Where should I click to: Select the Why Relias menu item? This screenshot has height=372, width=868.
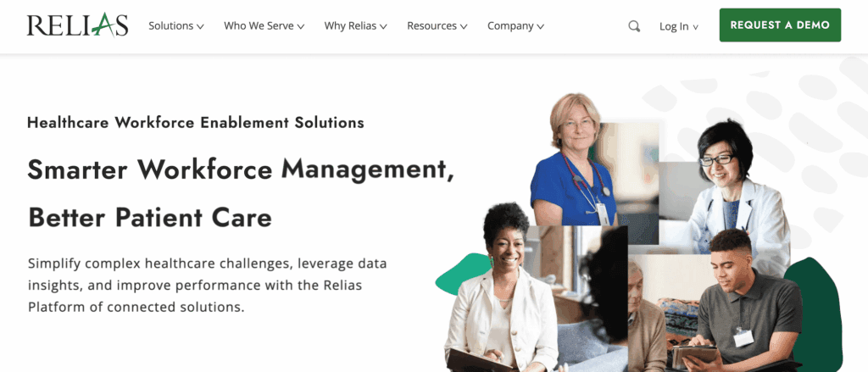(x=355, y=26)
